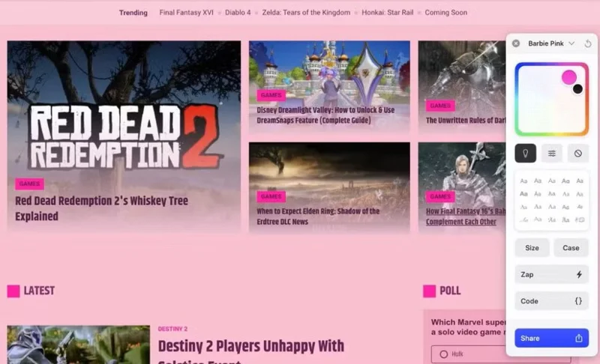600x364 pixels.
Task: Click the black color dot in picker
Action: (x=577, y=89)
